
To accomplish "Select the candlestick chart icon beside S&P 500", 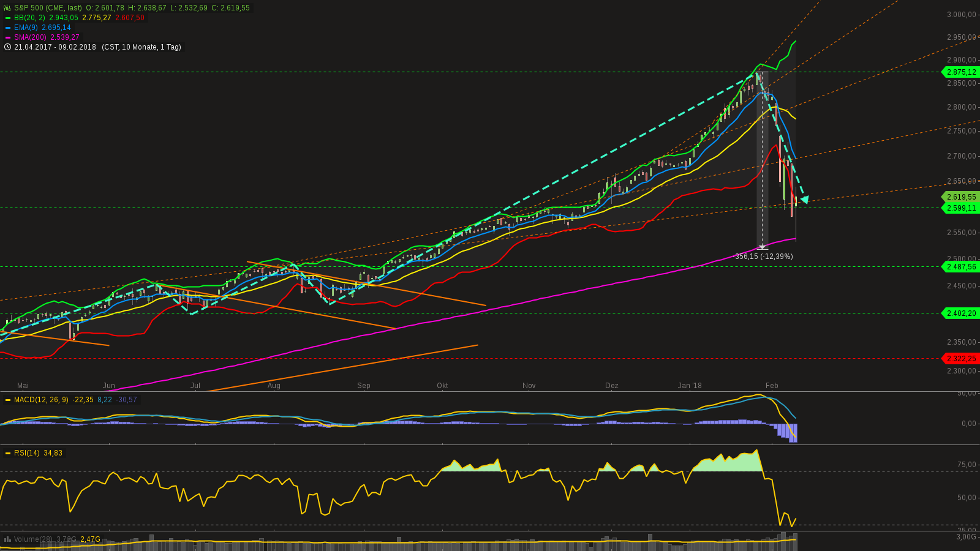I will [x=7, y=8].
